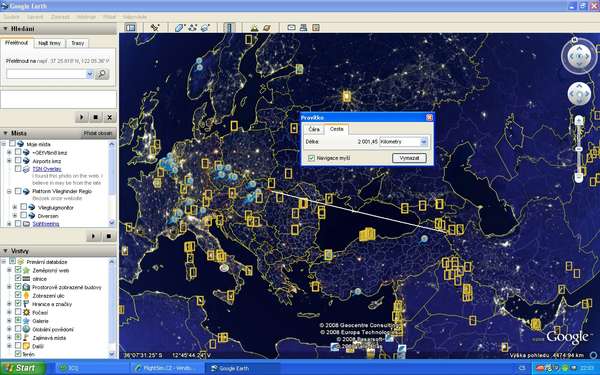600x375 pixels.
Task: Open the Kilometry units dropdown
Action: coord(403,142)
